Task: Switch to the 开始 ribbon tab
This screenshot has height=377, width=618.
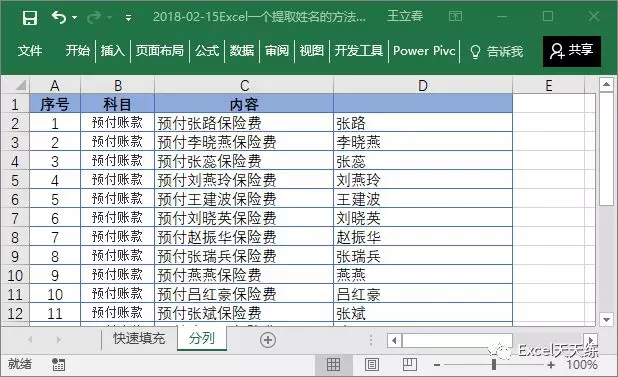Action: [x=78, y=50]
